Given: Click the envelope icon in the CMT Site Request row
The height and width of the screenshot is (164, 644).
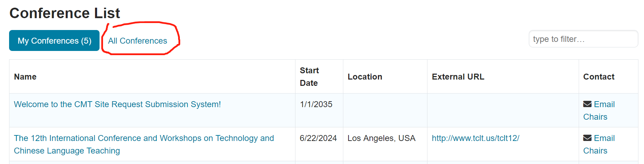Looking at the screenshot, I should point(587,104).
